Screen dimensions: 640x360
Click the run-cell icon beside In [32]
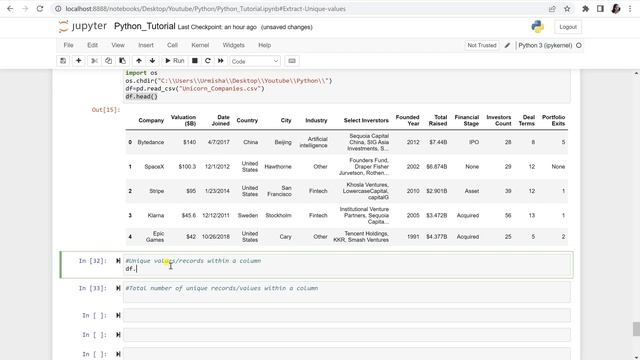point(118,261)
